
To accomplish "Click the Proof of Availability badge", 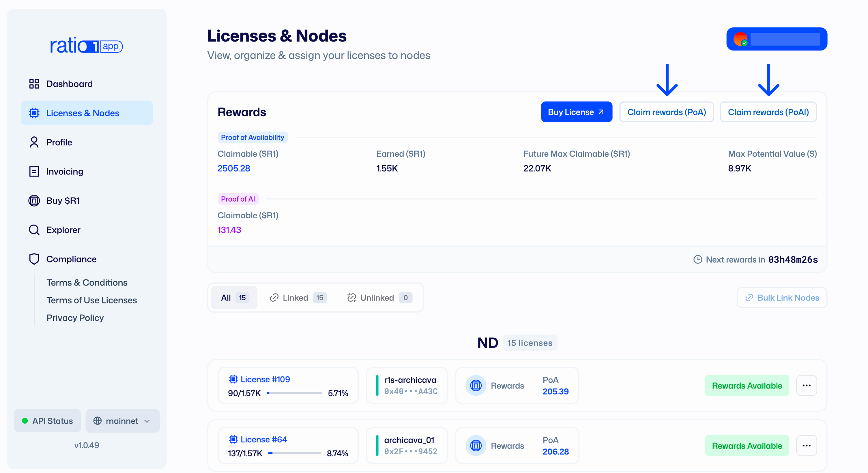I will 252,137.
